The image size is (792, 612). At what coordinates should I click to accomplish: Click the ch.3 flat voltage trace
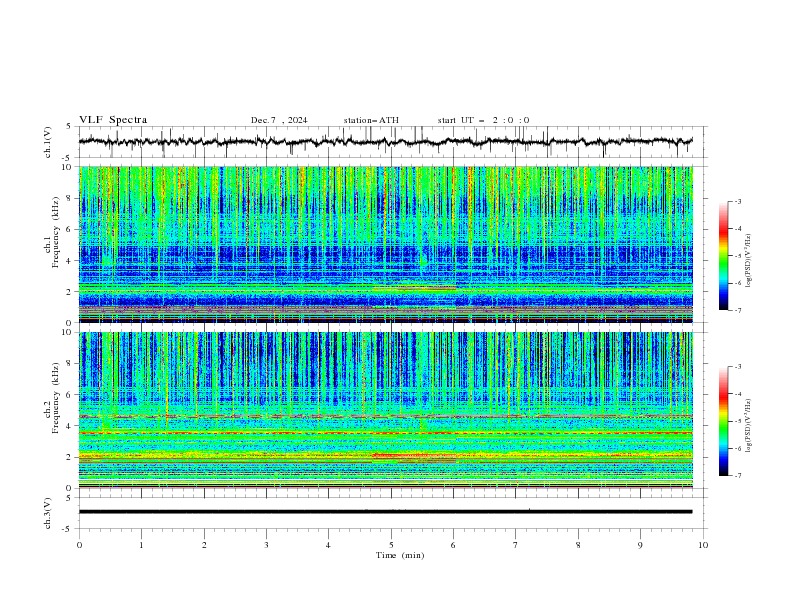tap(385, 512)
